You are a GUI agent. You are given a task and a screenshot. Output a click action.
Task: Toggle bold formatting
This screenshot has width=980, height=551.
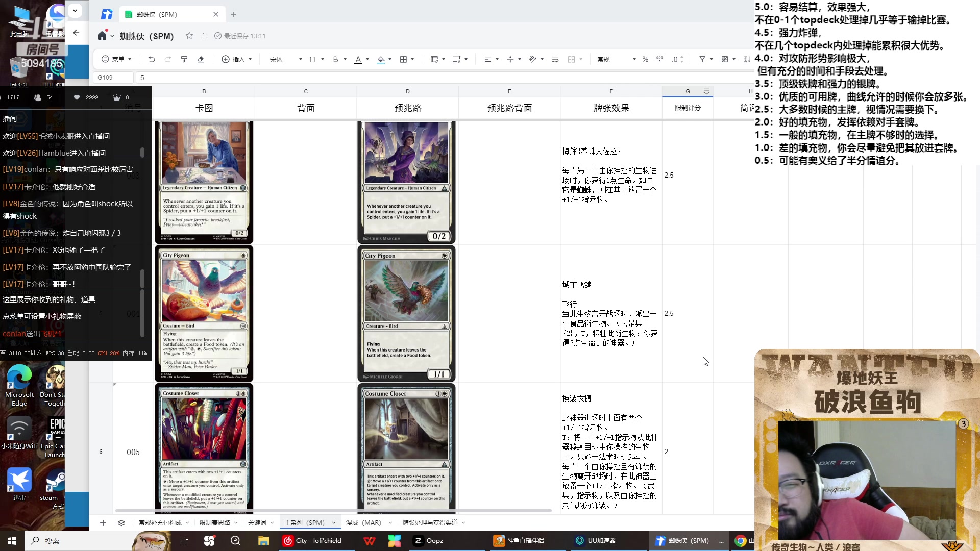point(335,59)
